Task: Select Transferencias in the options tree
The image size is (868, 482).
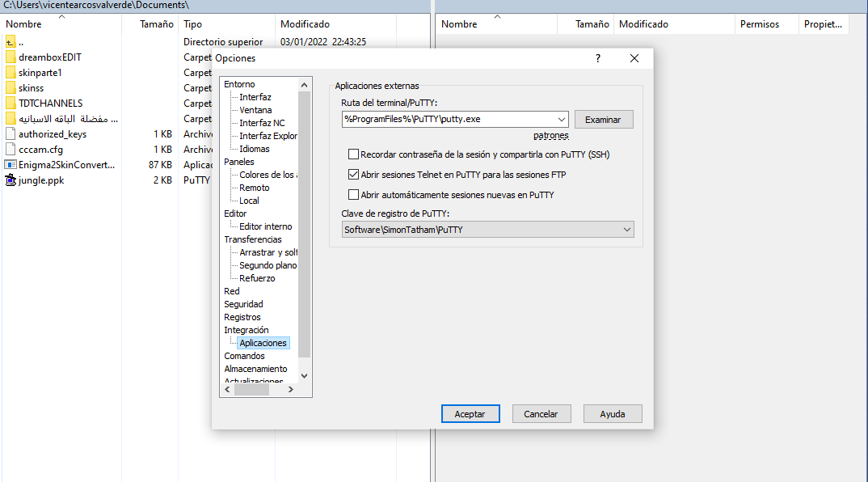Action: (x=252, y=239)
